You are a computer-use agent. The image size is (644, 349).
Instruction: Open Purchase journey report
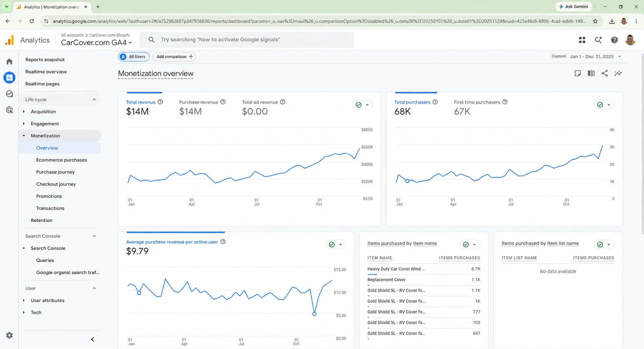coord(55,172)
